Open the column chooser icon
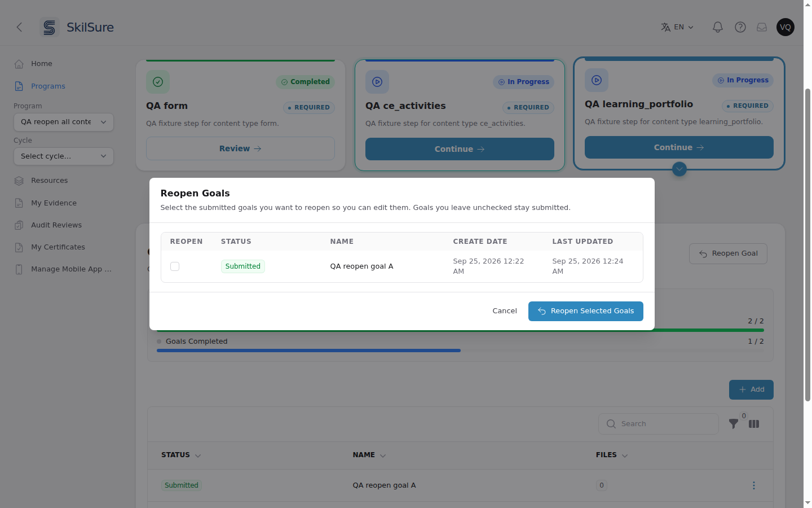This screenshot has width=812, height=508. 754,424
